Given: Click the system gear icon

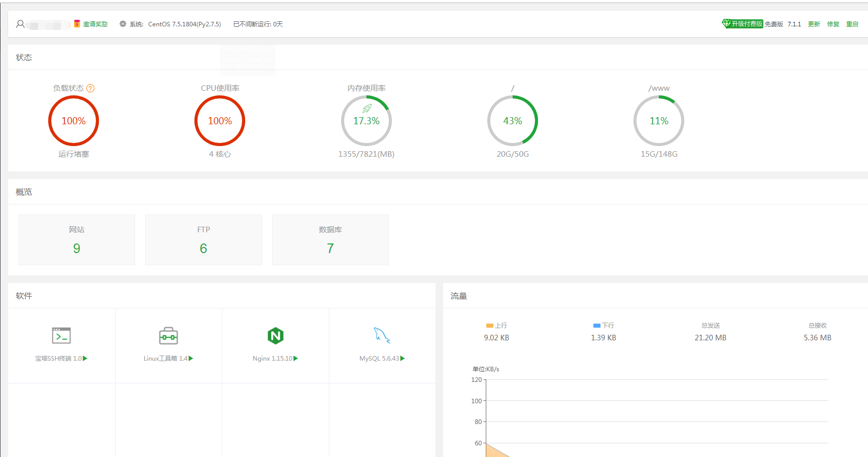Looking at the screenshot, I should click(x=123, y=24).
